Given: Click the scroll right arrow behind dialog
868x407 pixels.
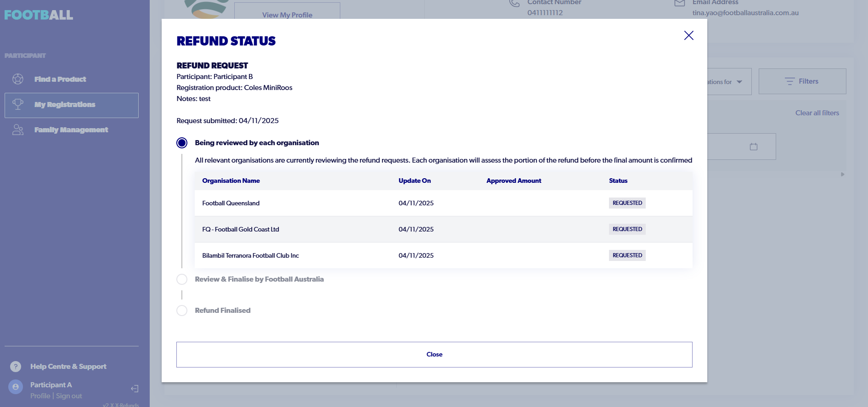Looking at the screenshot, I should coord(842,175).
